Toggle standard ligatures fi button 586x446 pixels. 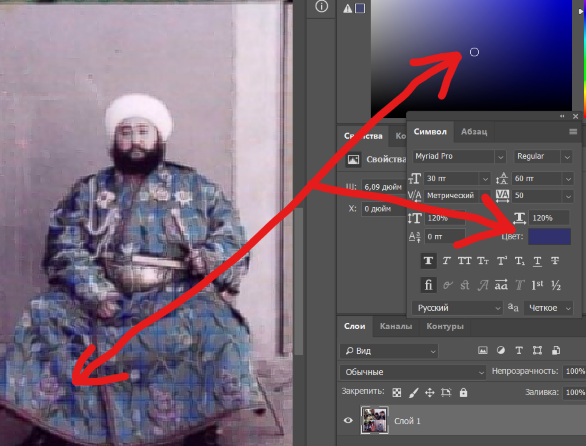point(428,285)
